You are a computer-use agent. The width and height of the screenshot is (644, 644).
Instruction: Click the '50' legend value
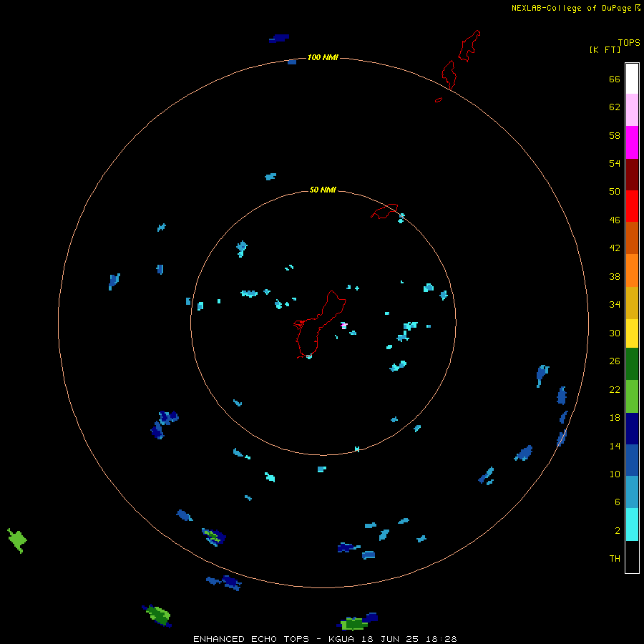[615, 192]
